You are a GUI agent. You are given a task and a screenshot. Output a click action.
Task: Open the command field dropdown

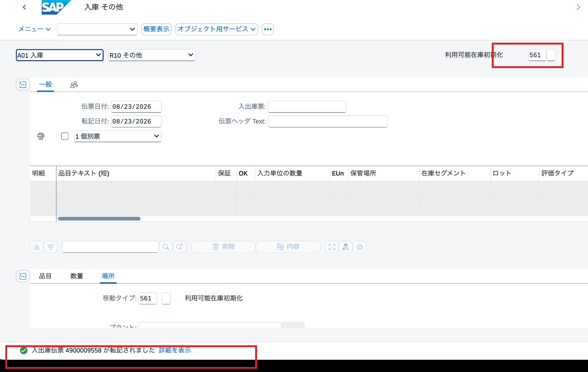[97, 29]
